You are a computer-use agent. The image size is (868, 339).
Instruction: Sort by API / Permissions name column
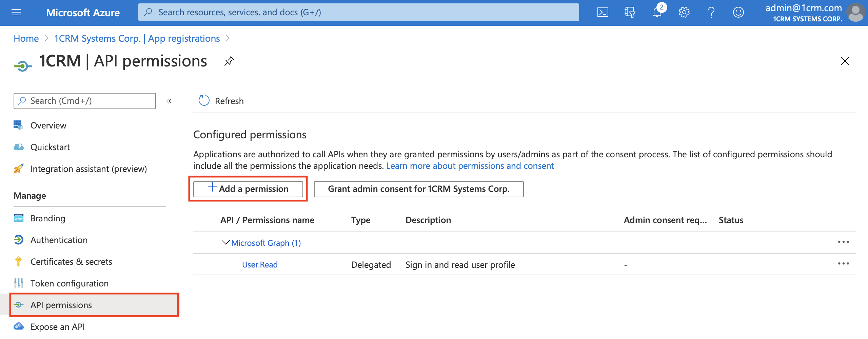coord(267,220)
